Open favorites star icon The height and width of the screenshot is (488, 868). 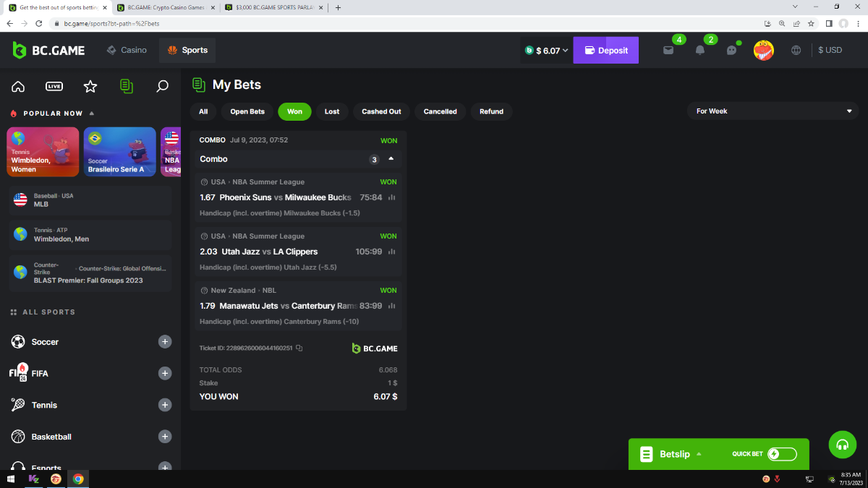coord(90,87)
